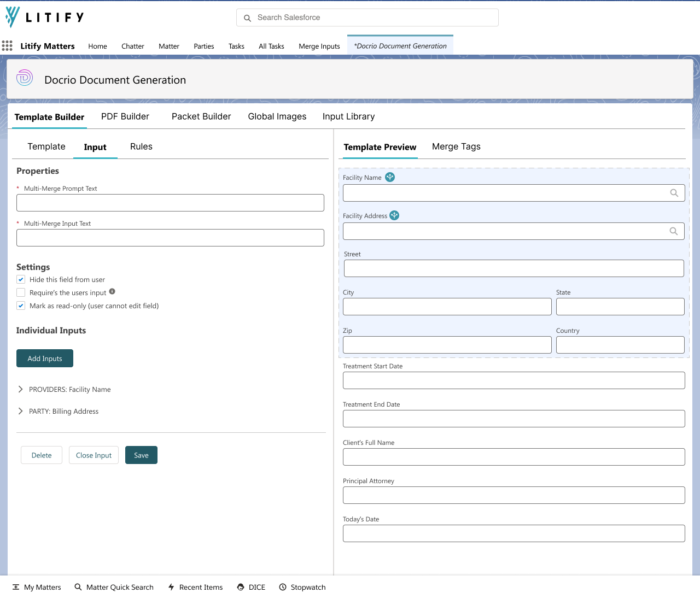Click the My Matters utility bar icon
The height and width of the screenshot is (599, 700).
(16, 587)
